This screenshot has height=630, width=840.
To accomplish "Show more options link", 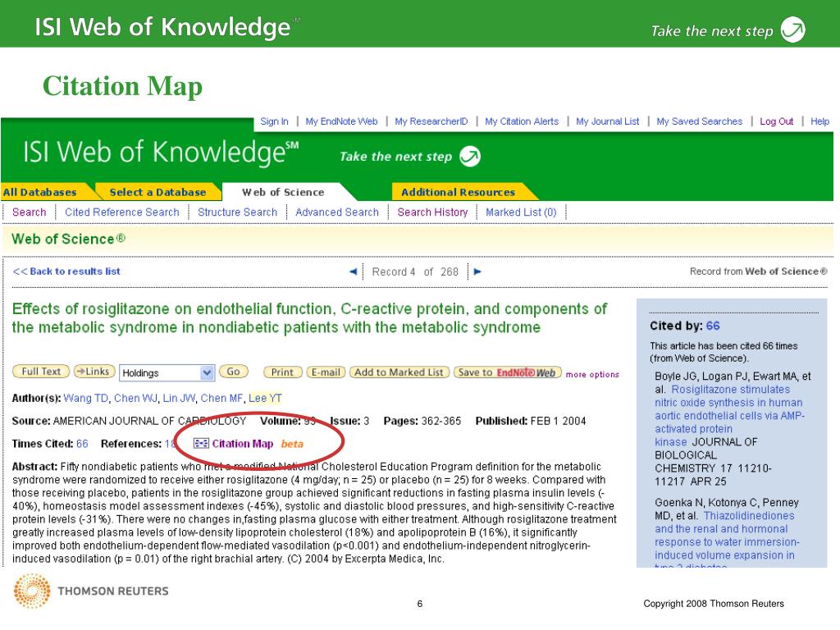I will 592,374.
